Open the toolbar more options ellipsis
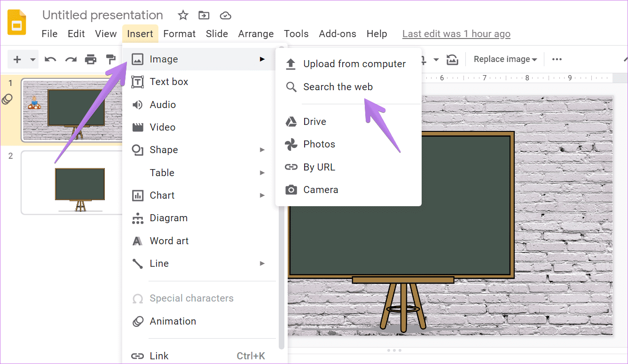Image resolution: width=628 pixels, height=364 pixels. (x=557, y=59)
